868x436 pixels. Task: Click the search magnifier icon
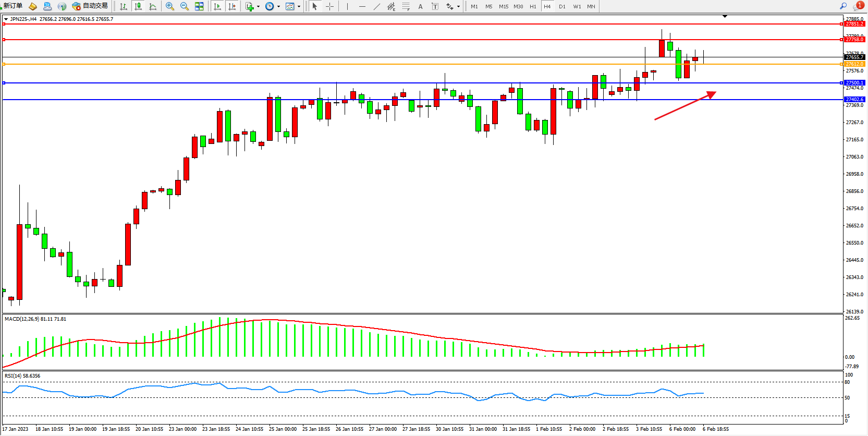pyautogui.click(x=843, y=6)
